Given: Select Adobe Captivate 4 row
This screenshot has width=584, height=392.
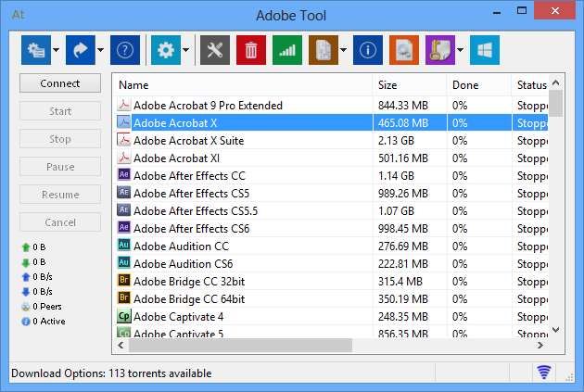Looking at the screenshot, I should pos(330,316).
